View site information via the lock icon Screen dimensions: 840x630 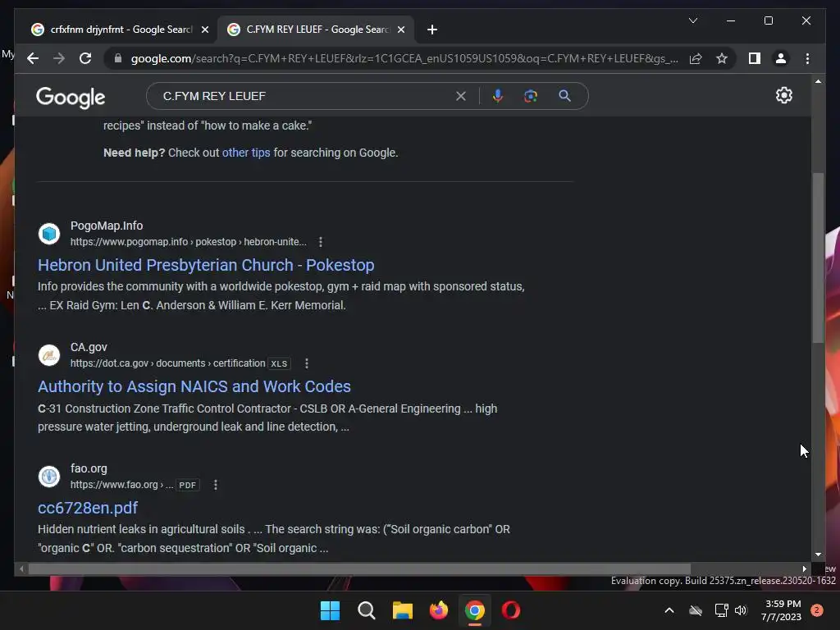click(x=118, y=58)
